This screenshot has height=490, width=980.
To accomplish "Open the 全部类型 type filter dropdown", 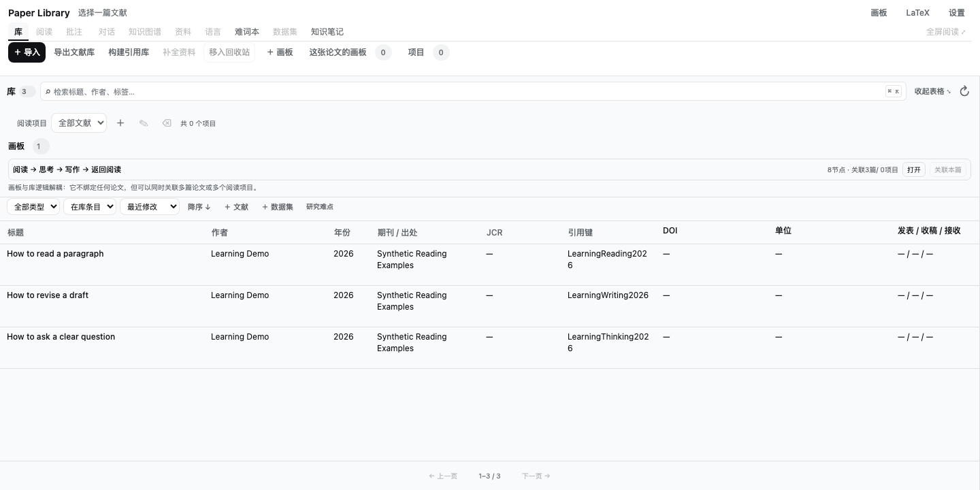I will 33,207.
